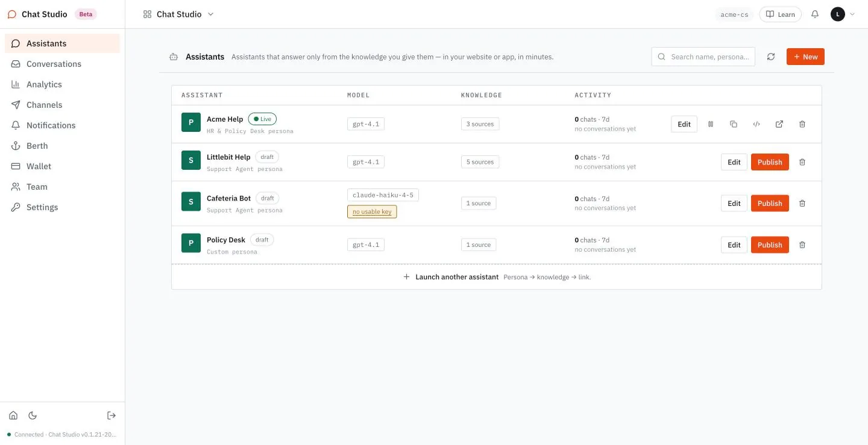
Task: Click the Chat Studio logo in the sidebar
Action: [x=12, y=14]
